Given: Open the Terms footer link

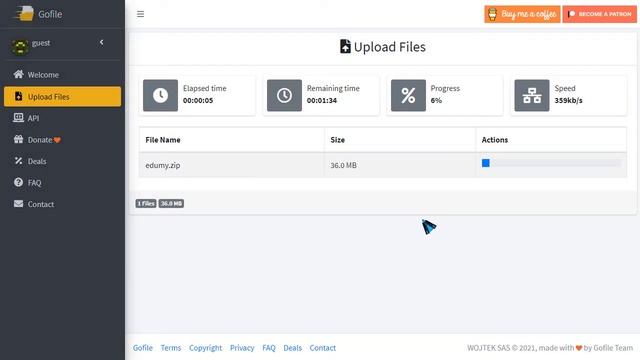Looking at the screenshot, I should (171, 348).
